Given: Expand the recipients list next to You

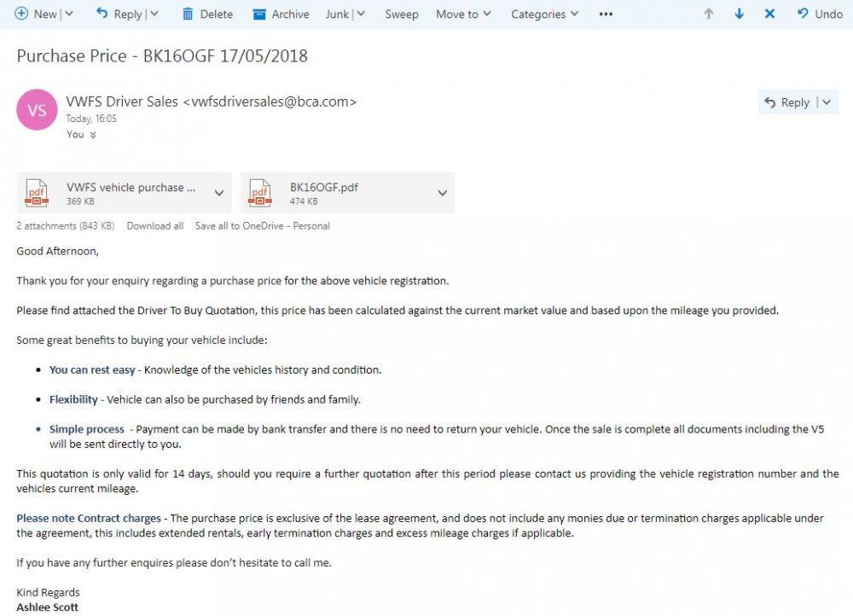Looking at the screenshot, I should pos(93,135).
